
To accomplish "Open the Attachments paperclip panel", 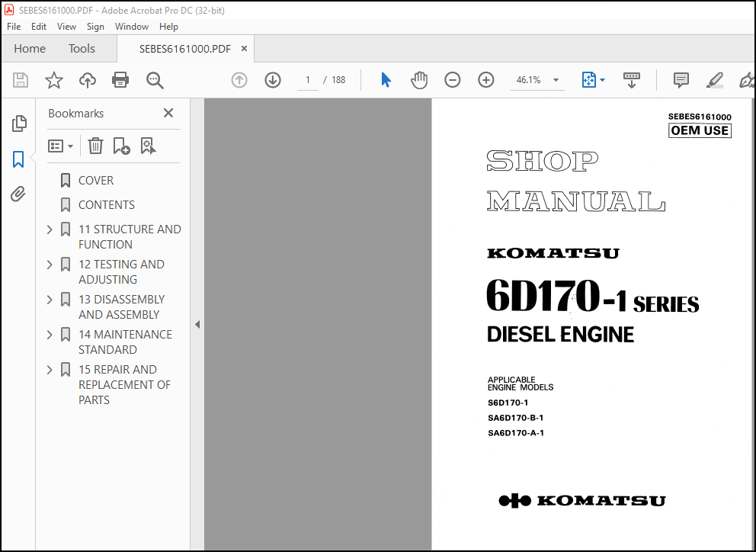I will pos(18,194).
